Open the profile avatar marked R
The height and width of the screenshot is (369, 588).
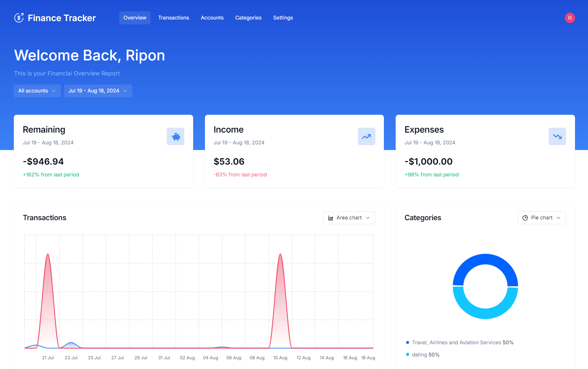click(x=570, y=18)
